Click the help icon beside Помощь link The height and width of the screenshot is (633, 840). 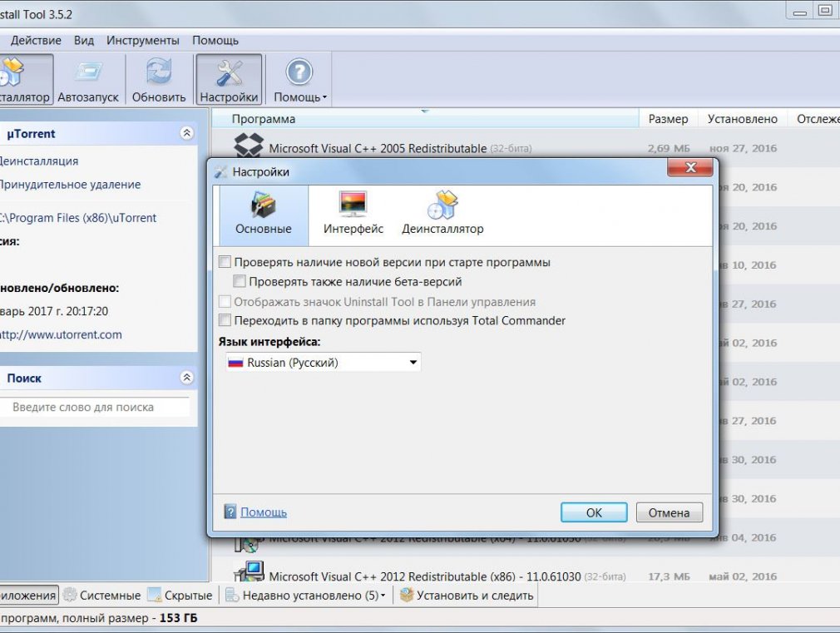pyautogui.click(x=230, y=512)
